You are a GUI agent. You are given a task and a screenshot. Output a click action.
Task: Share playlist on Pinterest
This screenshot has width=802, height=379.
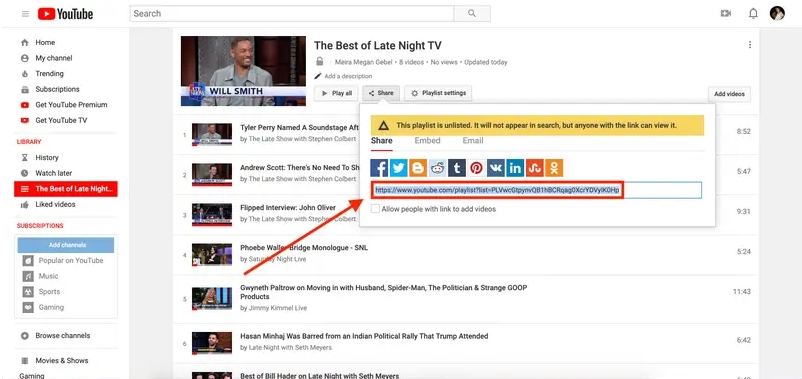pos(476,168)
